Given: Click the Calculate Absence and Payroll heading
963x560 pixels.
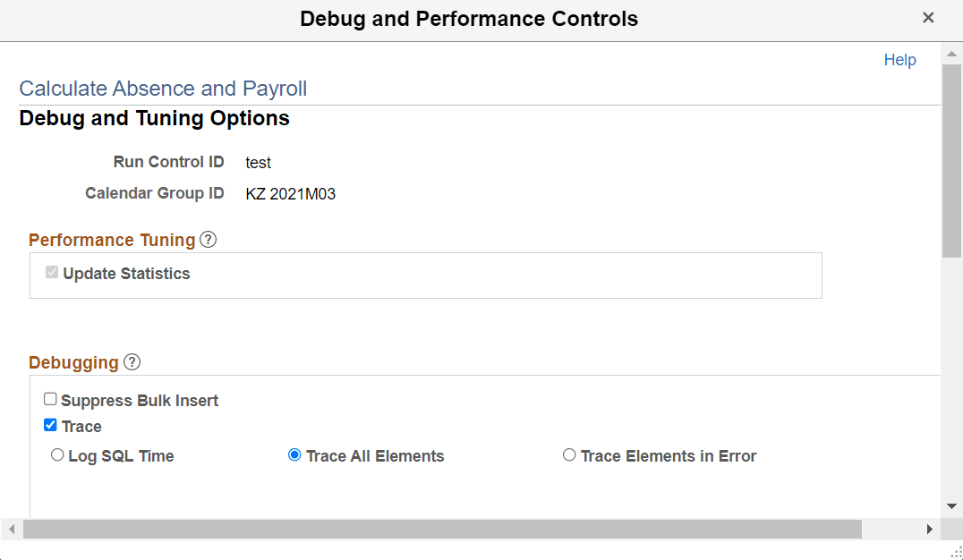Looking at the screenshot, I should click(163, 88).
